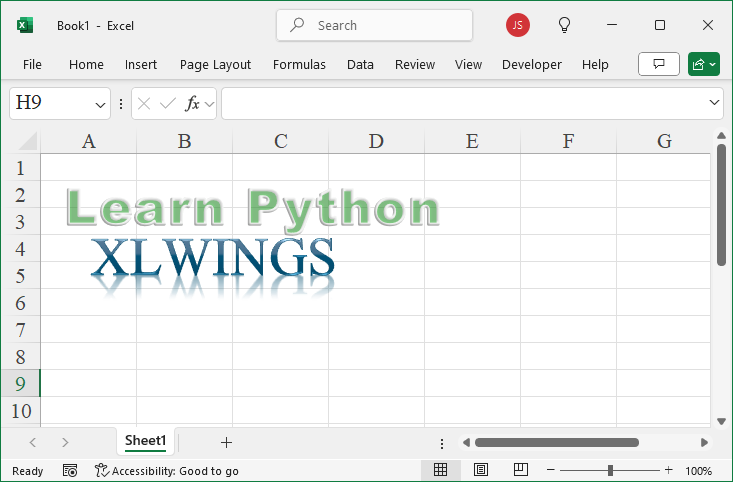Click the Search box
The height and width of the screenshot is (482, 733).
point(374,25)
